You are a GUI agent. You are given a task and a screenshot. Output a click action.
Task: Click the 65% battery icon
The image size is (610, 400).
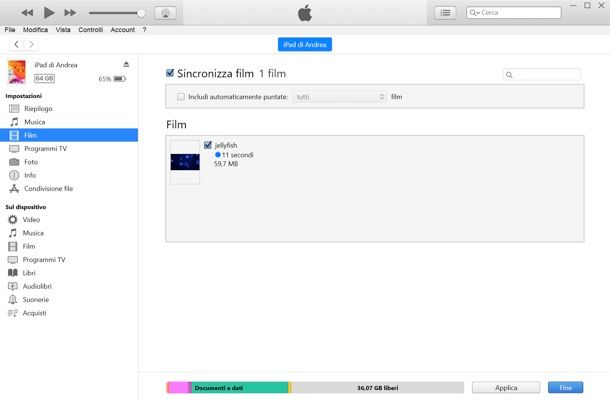tap(120, 79)
